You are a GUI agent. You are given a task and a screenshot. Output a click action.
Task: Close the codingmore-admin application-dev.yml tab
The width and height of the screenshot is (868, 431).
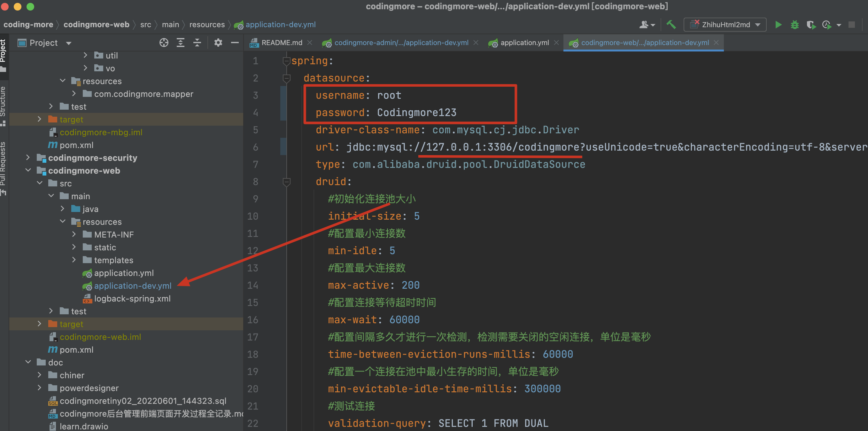476,43
